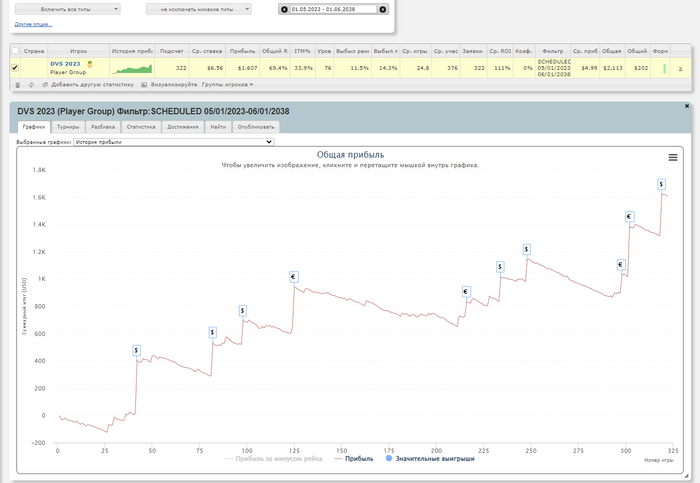Sort by 'Игрок' column header
700x483 pixels.
tap(79, 51)
